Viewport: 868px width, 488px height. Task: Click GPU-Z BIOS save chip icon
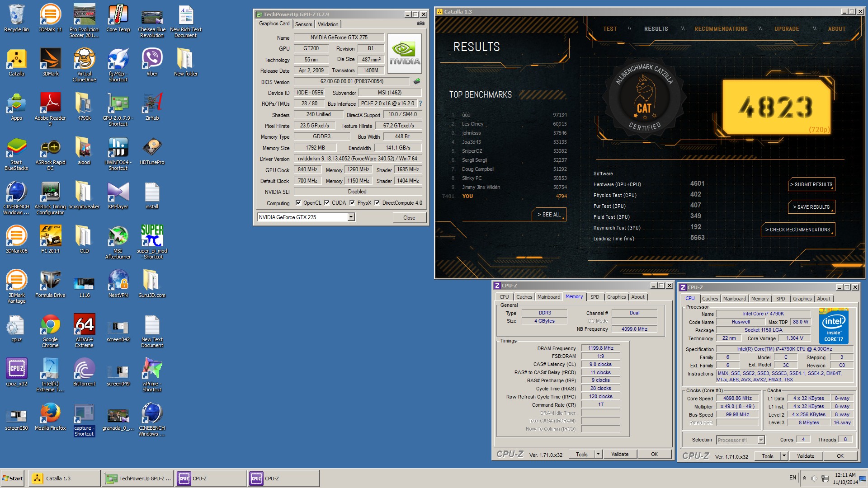click(x=416, y=81)
